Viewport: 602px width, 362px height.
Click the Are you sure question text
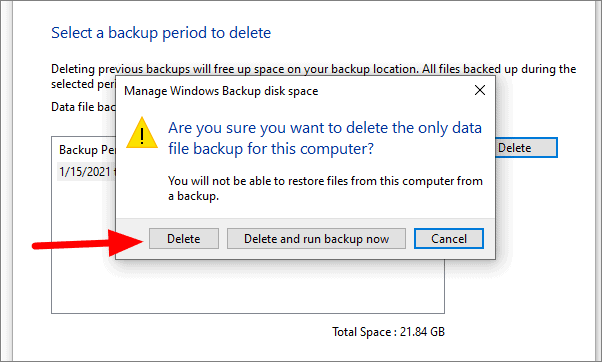325,138
